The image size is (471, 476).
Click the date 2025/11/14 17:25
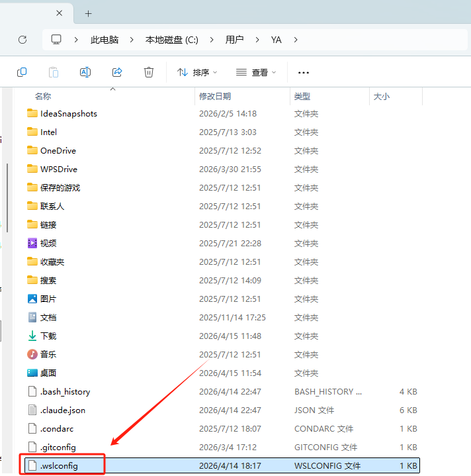click(232, 318)
